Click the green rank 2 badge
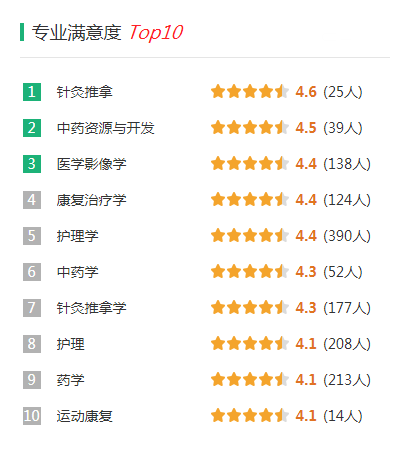Image resolution: width=406 pixels, height=460 pixels. pyautogui.click(x=32, y=128)
